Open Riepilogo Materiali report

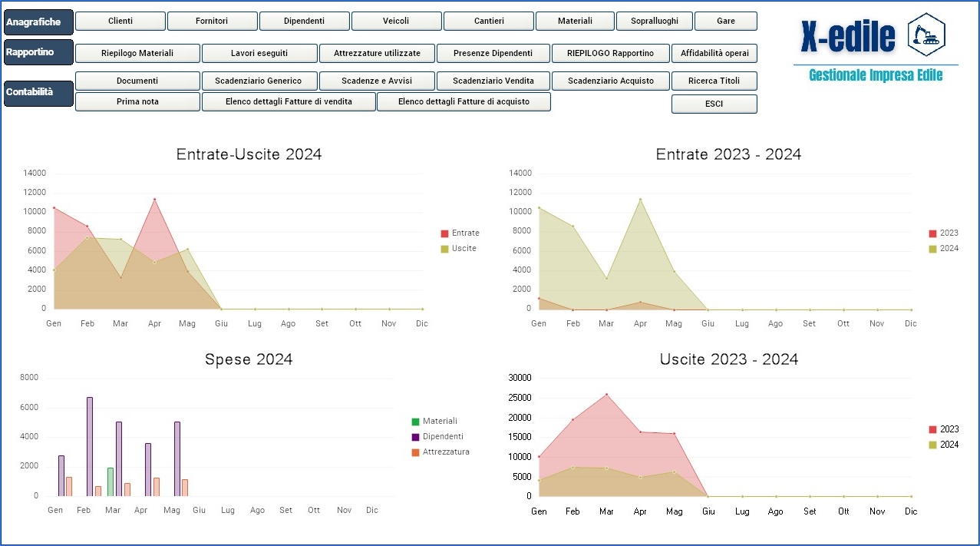[x=137, y=53]
